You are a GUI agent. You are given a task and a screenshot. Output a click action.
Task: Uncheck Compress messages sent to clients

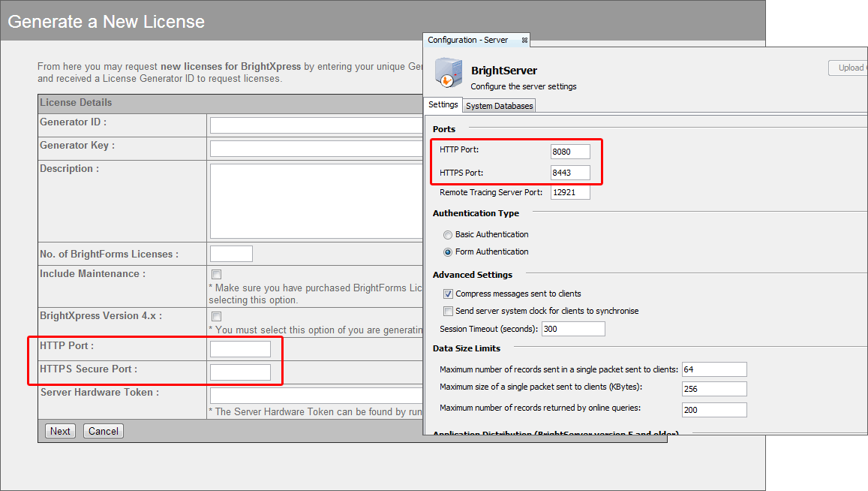(448, 294)
